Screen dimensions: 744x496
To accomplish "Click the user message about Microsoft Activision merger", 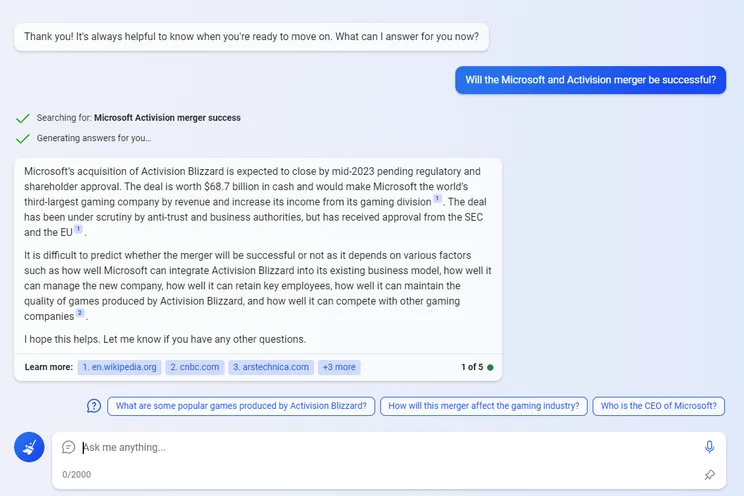I will (590, 80).
